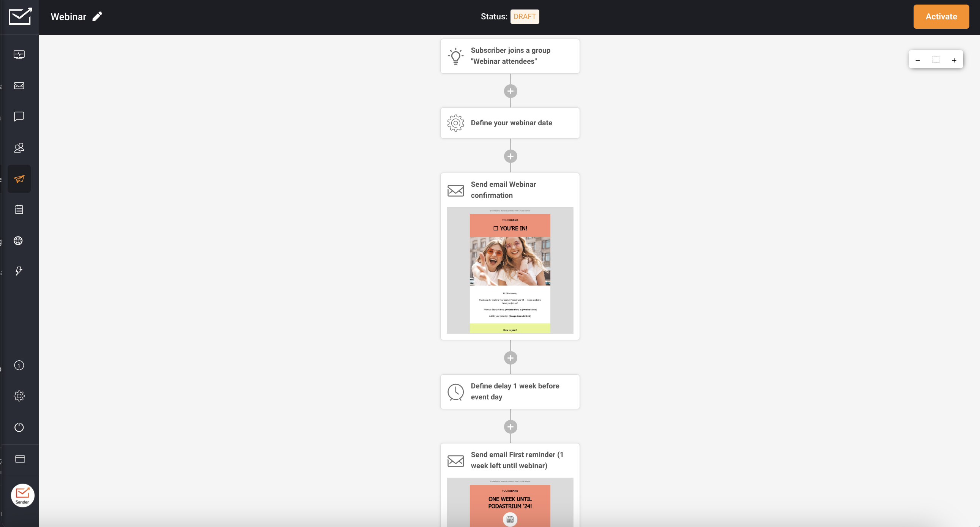Click the chat/messages icon in sidebar
980x527 pixels.
pos(19,117)
